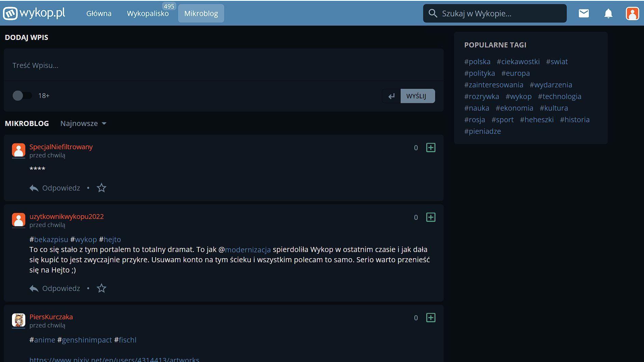
Task: Select the Mikroblog tab
Action: coord(201,14)
